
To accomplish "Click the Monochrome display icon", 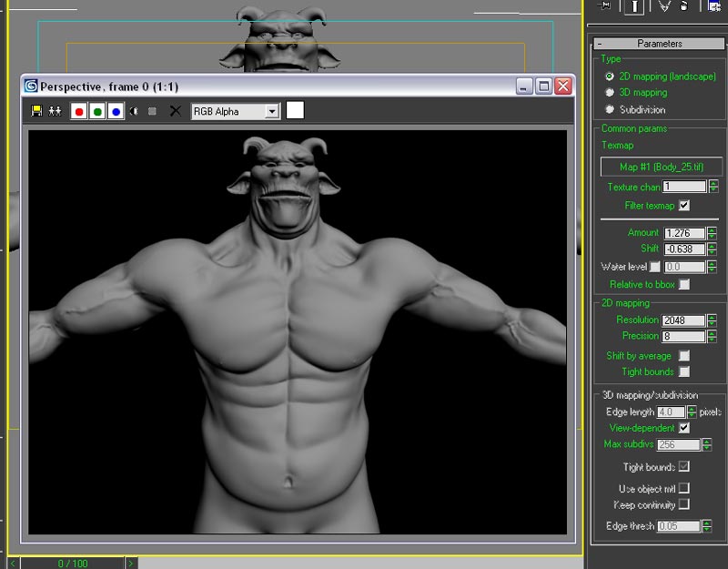I will pos(152,111).
